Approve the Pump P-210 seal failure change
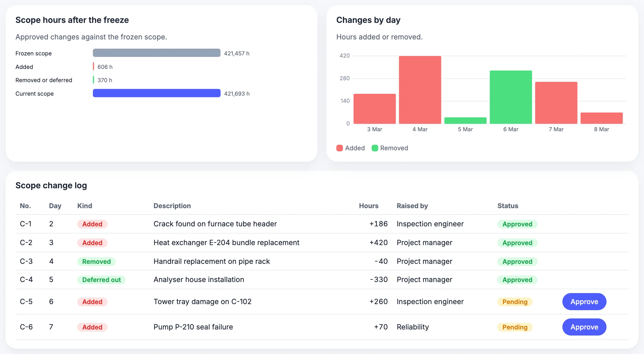Viewport: 644px width, 354px height. pyautogui.click(x=584, y=327)
